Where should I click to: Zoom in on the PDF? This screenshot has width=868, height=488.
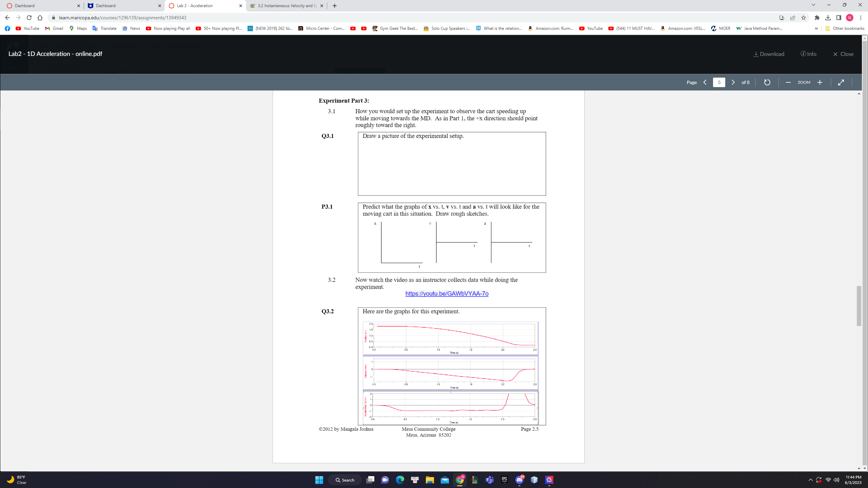click(x=820, y=82)
